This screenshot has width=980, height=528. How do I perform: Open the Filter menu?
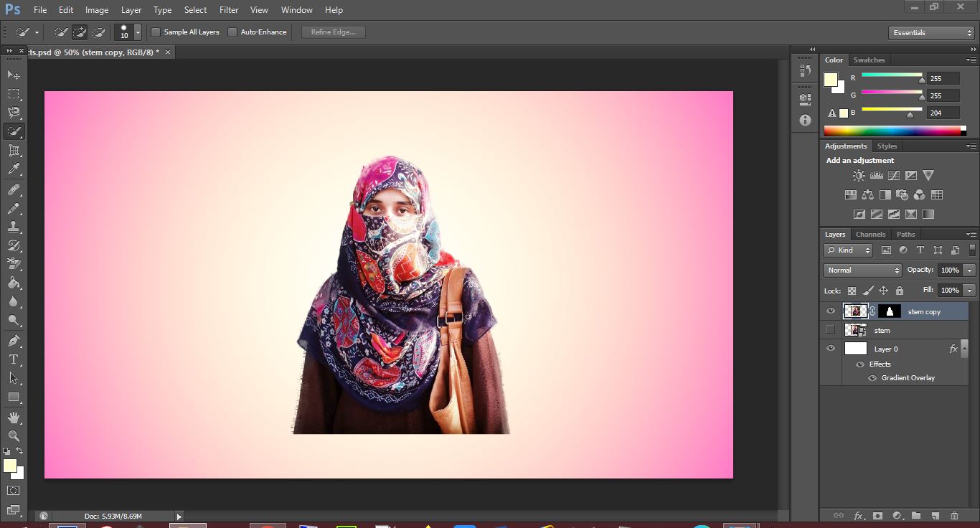[229, 10]
